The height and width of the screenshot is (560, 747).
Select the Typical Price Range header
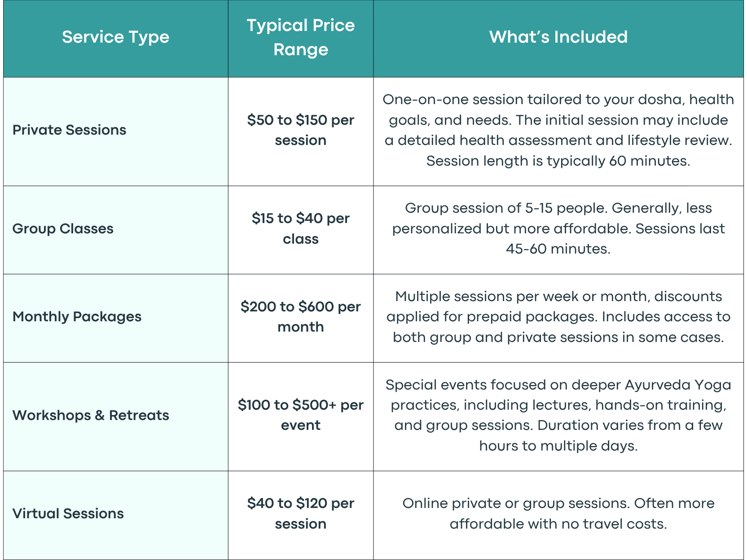[301, 37]
